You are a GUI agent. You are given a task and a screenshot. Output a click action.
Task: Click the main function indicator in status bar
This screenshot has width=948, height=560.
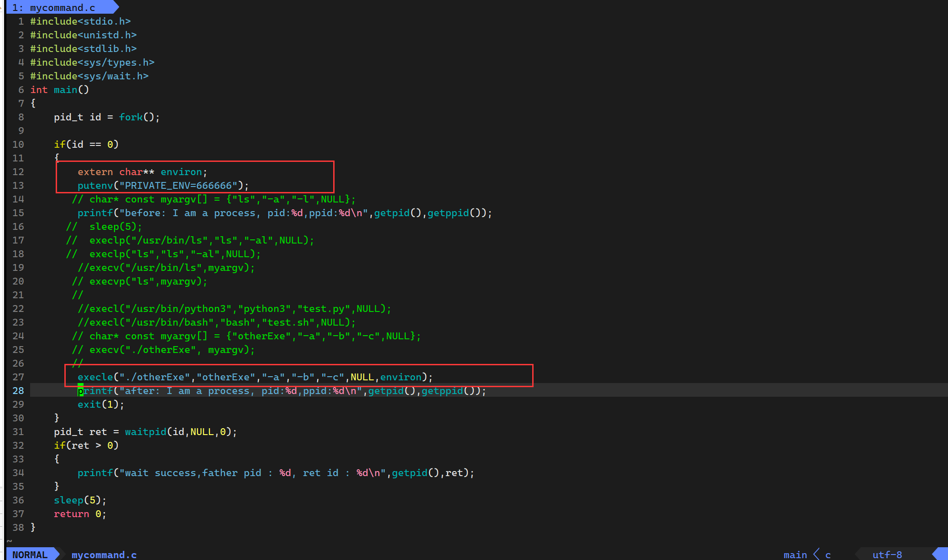795,555
